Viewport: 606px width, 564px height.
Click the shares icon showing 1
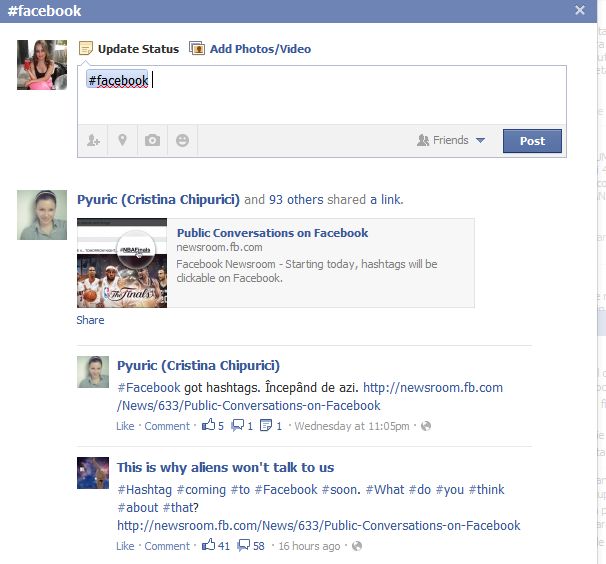click(266, 425)
